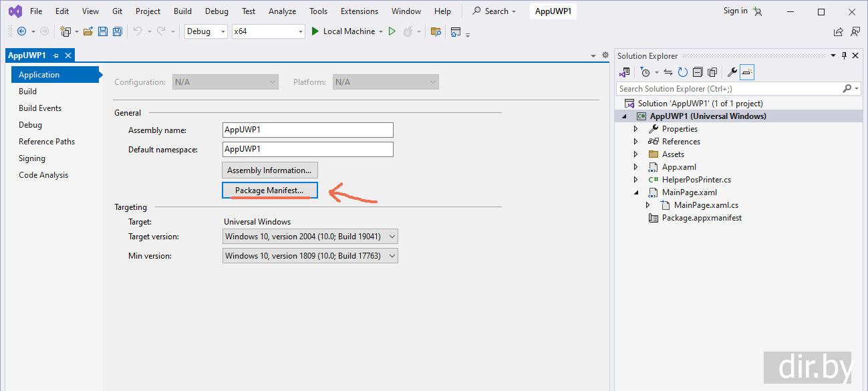
Task: Select Package.appxmanifest in Solution Explorer
Action: [x=701, y=218]
